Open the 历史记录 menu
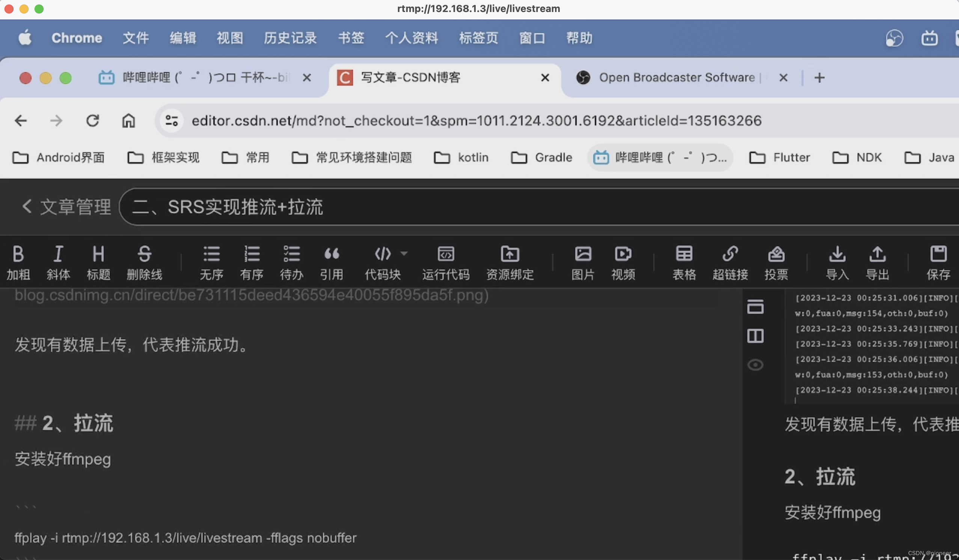 point(290,38)
